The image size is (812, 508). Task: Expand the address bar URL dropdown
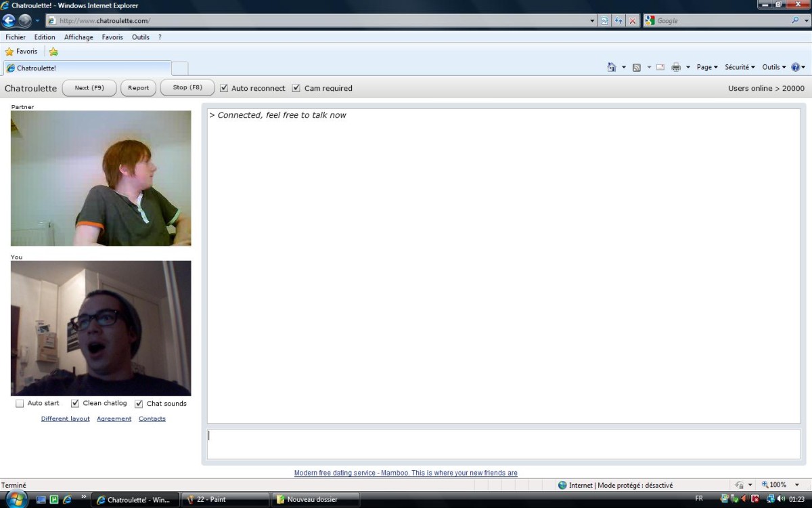(x=593, y=21)
